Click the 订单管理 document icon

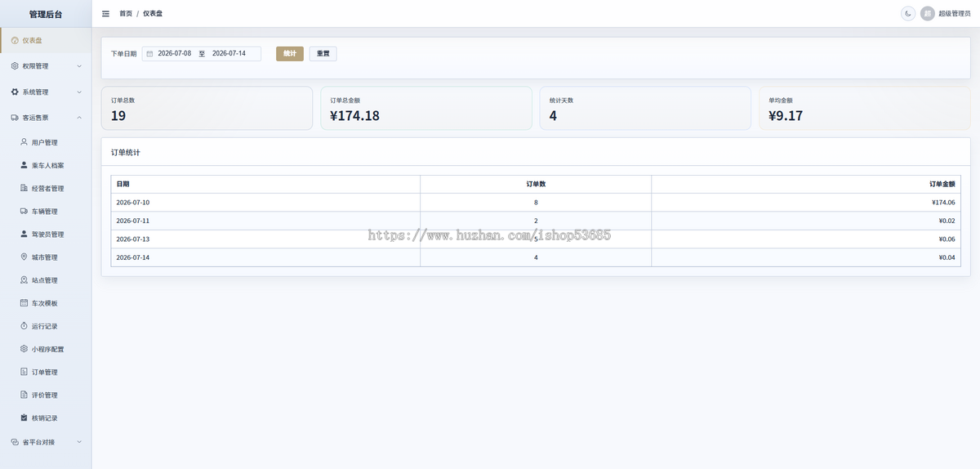[x=24, y=372]
